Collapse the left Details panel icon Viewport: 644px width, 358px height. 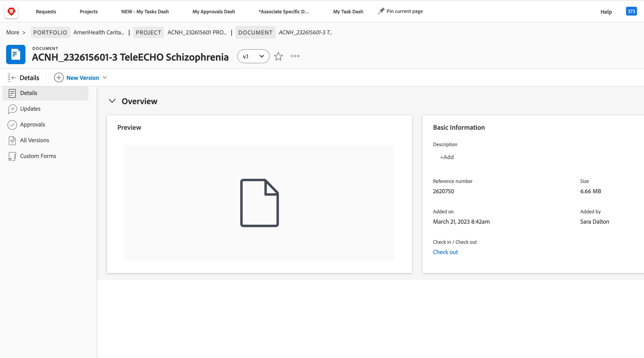click(x=11, y=78)
